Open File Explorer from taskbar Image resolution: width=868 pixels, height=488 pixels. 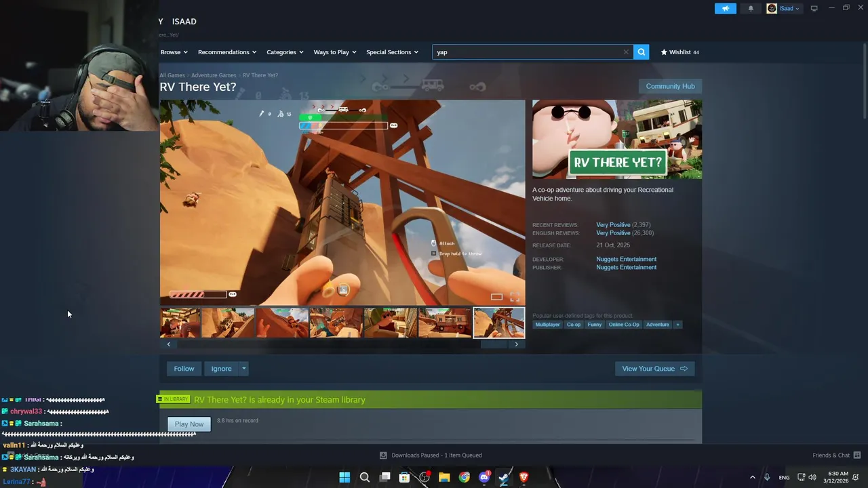click(444, 477)
